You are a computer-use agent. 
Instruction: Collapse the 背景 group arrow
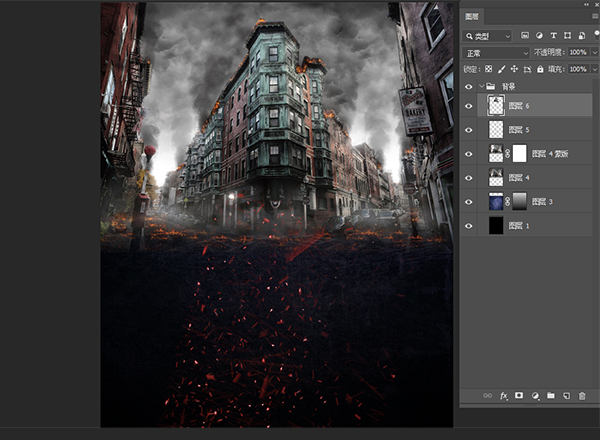pyautogui.click(x=481, y=87)
